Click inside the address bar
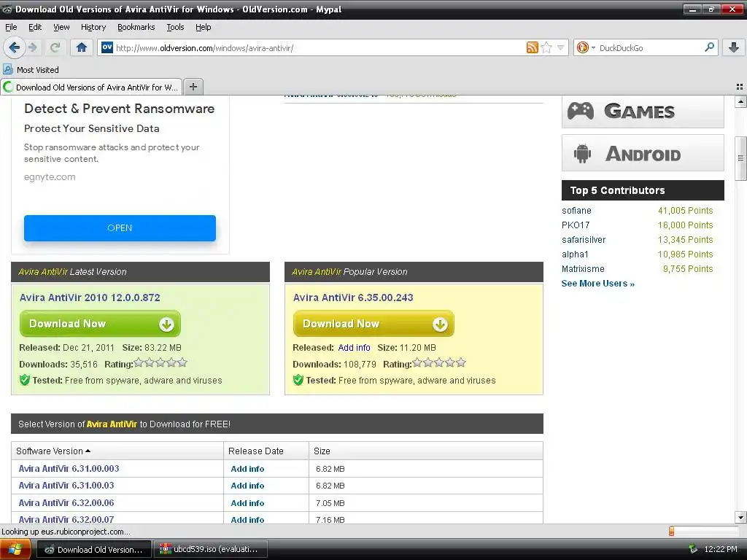Image resolution: width=747 pixels, height=560 pixels. click(320, 47)
